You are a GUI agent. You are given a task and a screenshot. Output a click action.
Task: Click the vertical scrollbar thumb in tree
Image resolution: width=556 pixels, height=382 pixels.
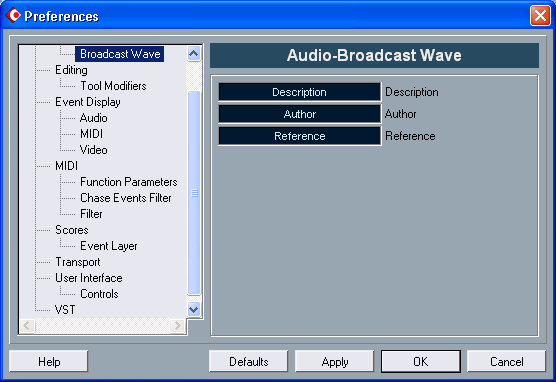(x=194, y=193)
